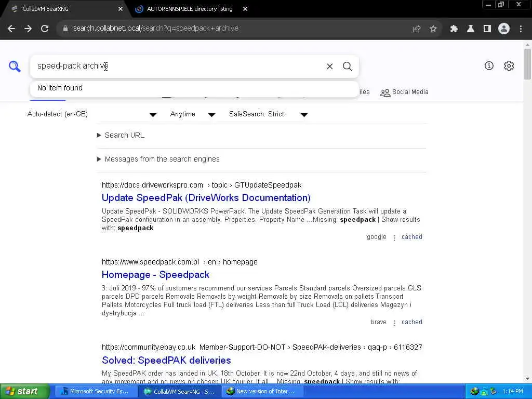Share this page via the share icon
Viewport: 532px width, 399px height.
coord(416,29)
